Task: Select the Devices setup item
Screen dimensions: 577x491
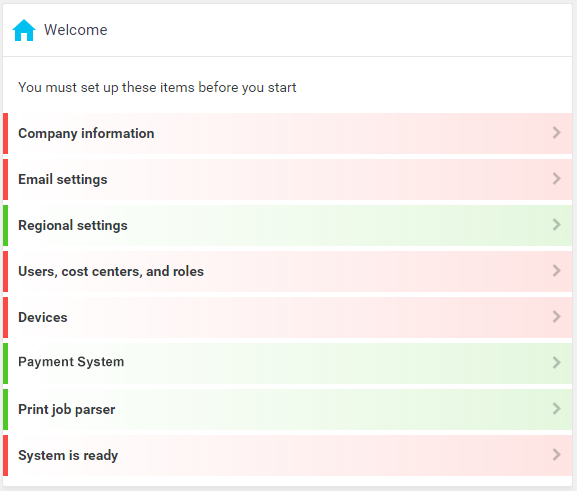Action: (287, 317)
